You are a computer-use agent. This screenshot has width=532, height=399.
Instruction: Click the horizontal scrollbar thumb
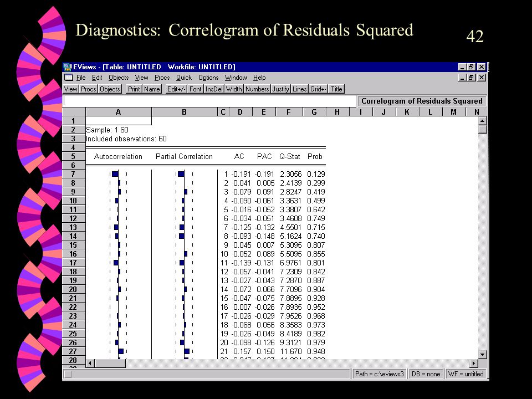110,364
